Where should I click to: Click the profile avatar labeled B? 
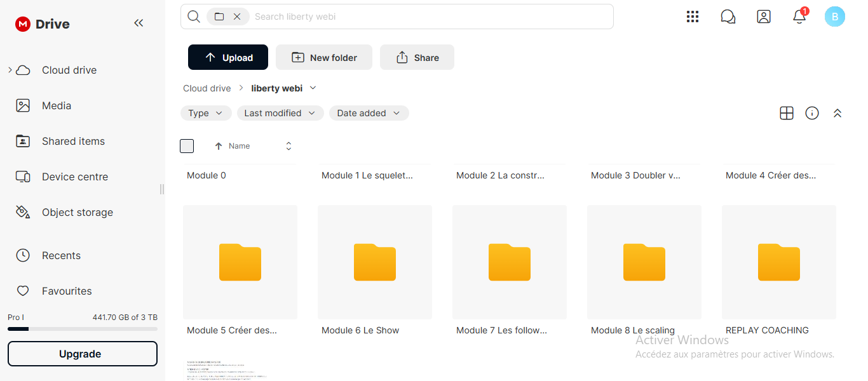pos(835,17)
